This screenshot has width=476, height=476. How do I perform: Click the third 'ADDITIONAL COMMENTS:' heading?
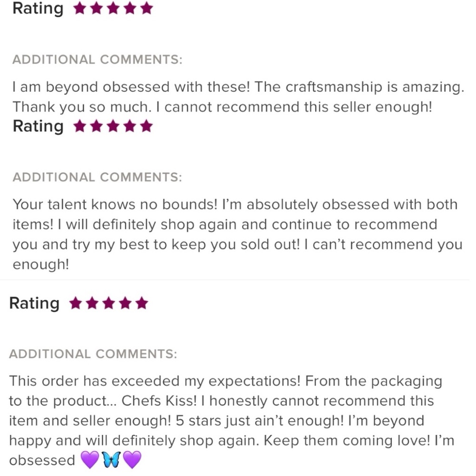[x=93, y=354]
